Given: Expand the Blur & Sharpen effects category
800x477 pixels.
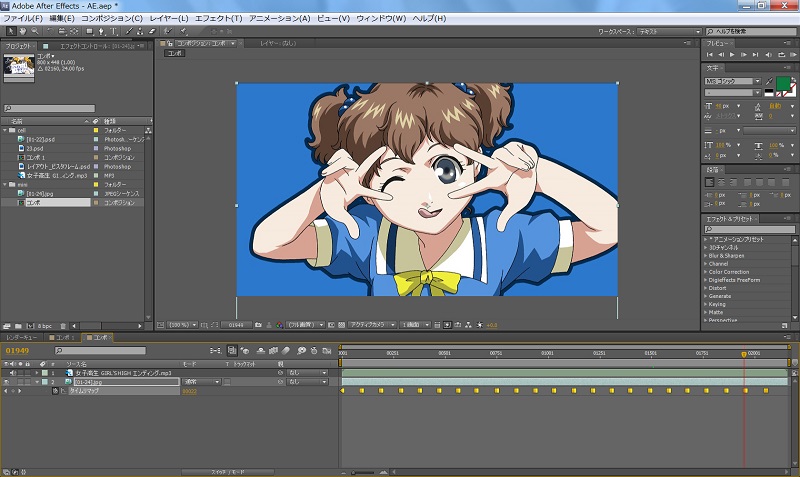Looking at the screenshot, I should [706, 256].
